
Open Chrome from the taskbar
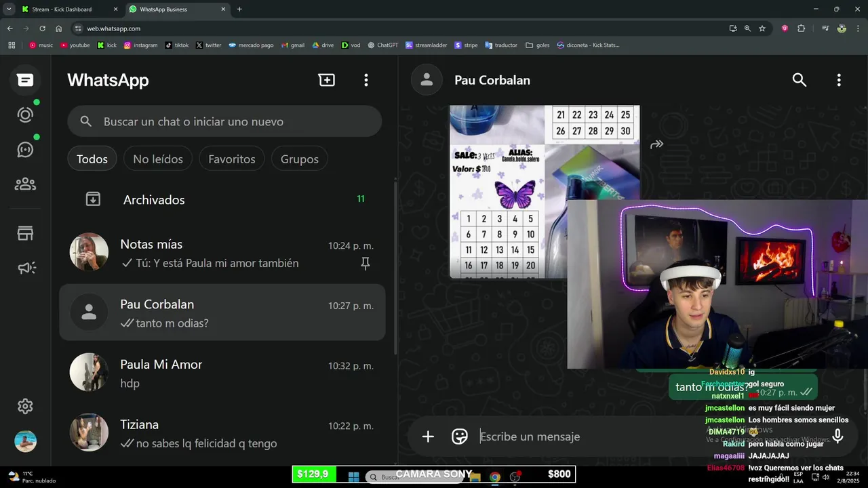(x=495, y=476)
